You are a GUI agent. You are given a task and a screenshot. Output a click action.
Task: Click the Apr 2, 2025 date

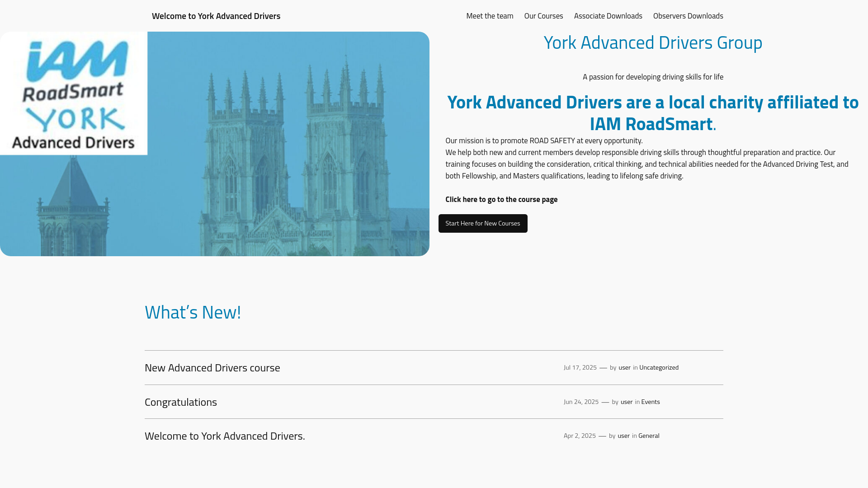[x=580, y=436]
